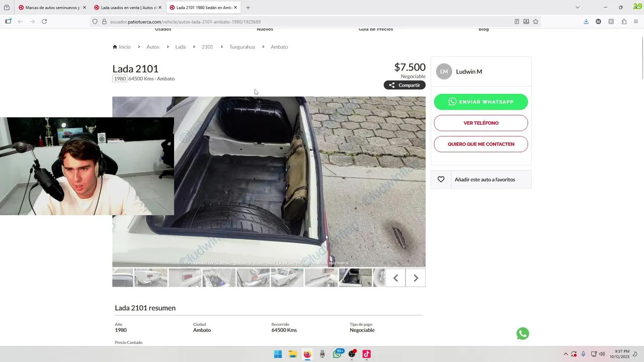The image size is (644, 362).
Task: Close the Lada usados en venta tab
Action: click(x=160, y=8)
